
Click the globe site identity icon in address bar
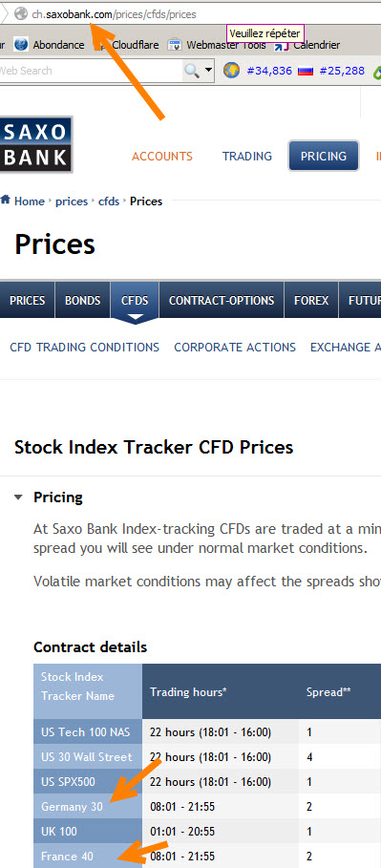click(21, 13)
